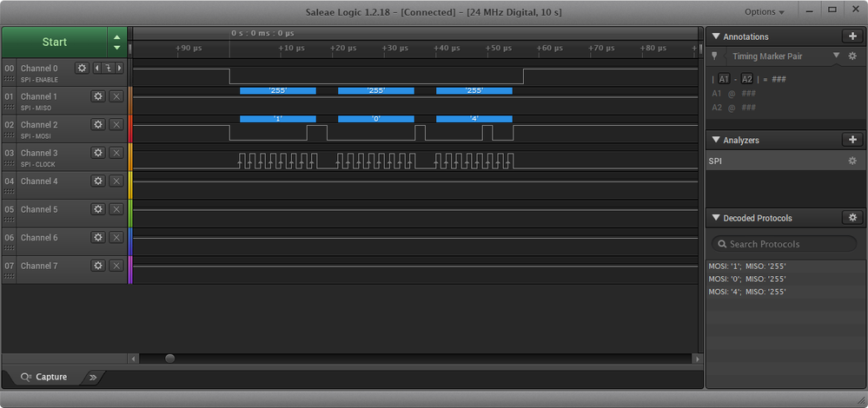The height and width of the screenshot is (408, 868).
Task: Collapse the Decoded Protocols panel
Action: click(716, 218)
